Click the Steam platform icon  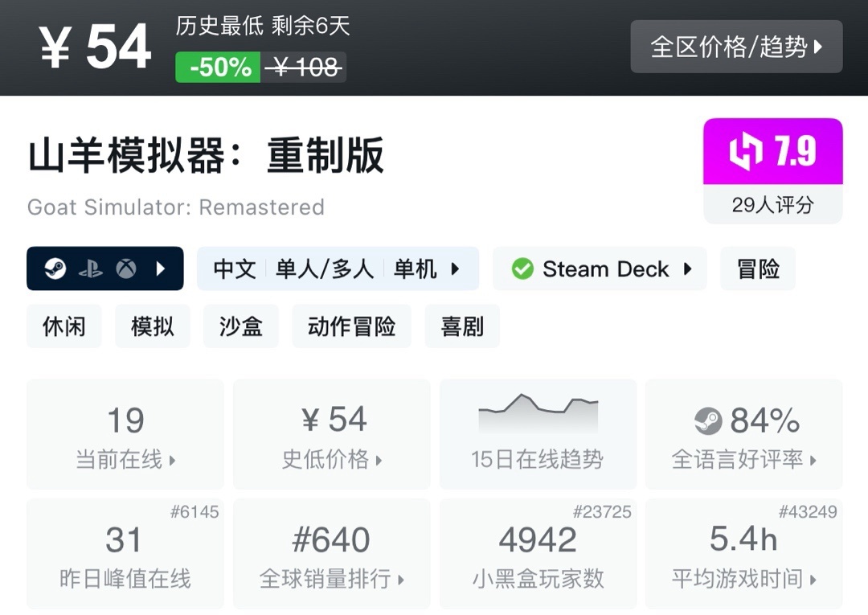pos(55,269)
